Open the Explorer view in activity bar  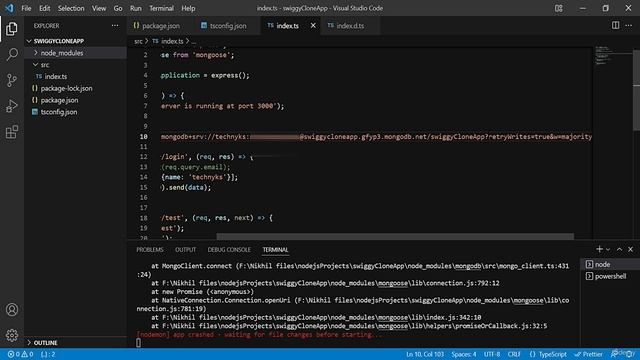12,29
